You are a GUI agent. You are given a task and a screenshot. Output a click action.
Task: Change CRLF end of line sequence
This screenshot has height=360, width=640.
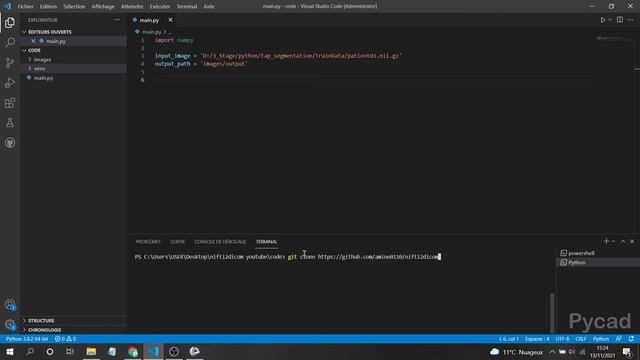pyautogui.click(x=581, y=339)
